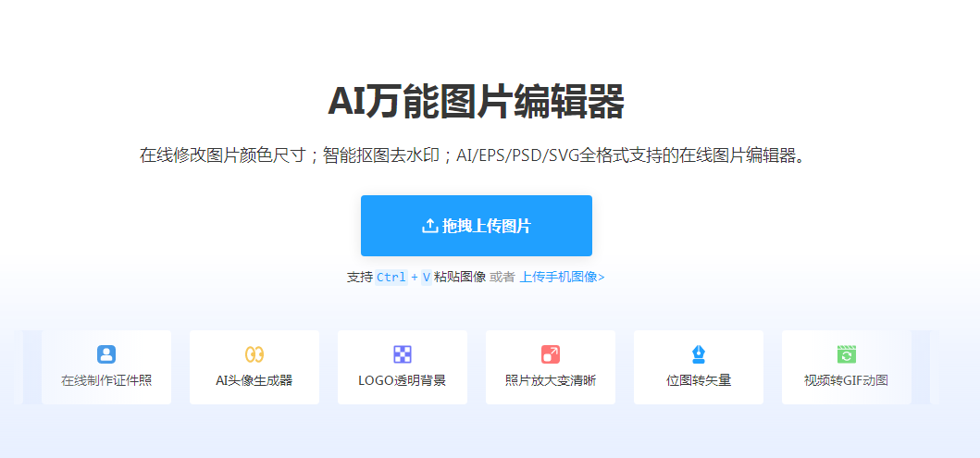Choose the LOGO透明背景 label
This screenshot has width=980, height=458.
click(403, 380)
